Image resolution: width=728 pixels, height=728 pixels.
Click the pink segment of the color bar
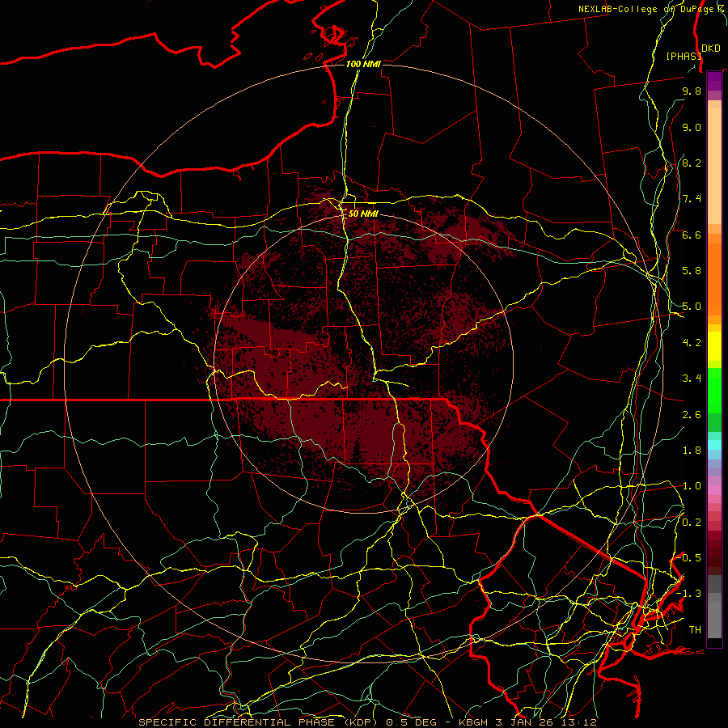coord(714,490)
